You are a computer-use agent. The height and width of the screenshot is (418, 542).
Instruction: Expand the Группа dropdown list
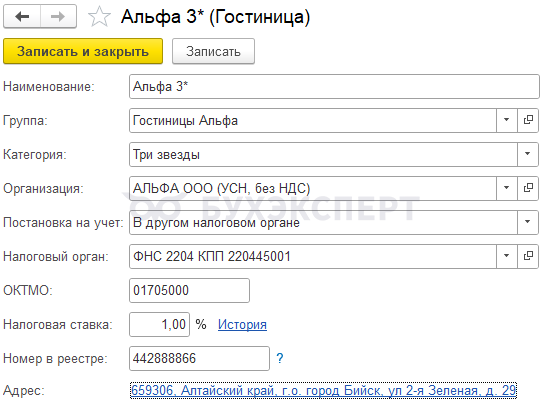pyautogui.click(x=506, y=120)
